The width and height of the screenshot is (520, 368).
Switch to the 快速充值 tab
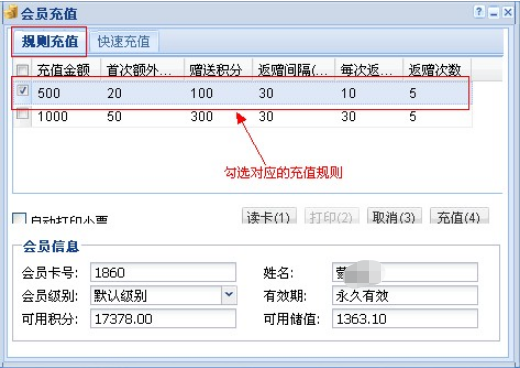click(x=124, y=42)
